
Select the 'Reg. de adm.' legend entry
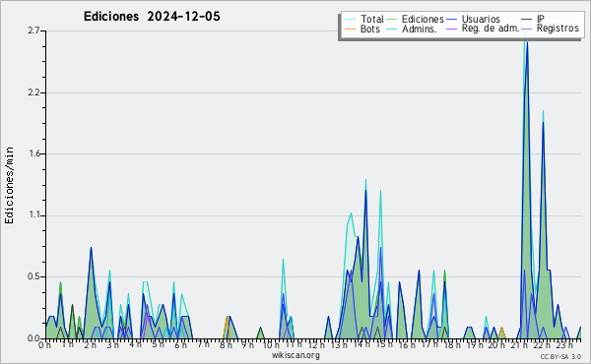click(x=491, y=29)
